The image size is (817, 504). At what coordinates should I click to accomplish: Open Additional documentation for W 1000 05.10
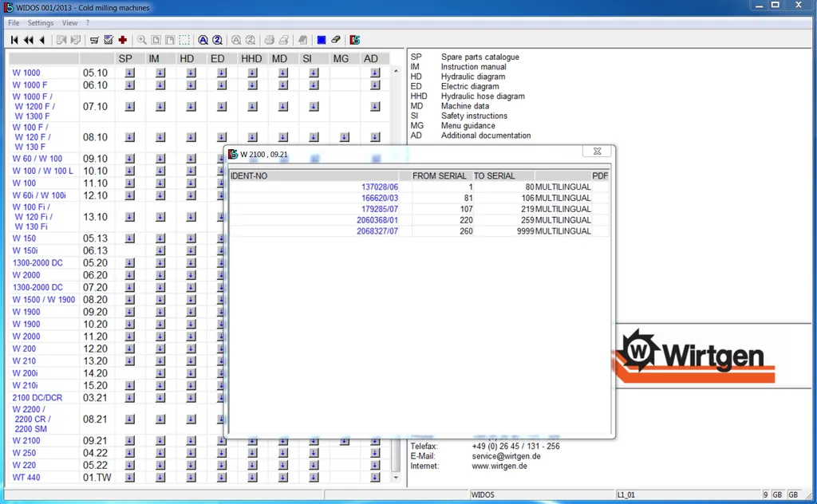coord(375,73)
